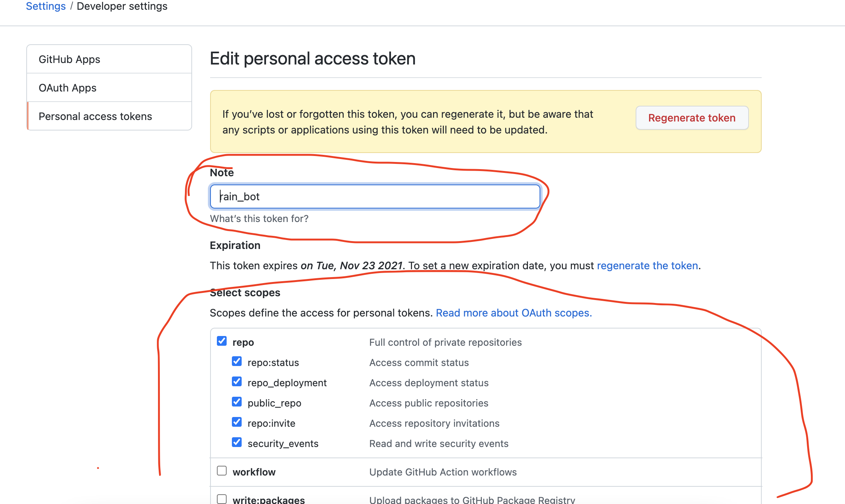
Task: Uncheck the repo scope checkbox
Action: click(x=222, y=341)
